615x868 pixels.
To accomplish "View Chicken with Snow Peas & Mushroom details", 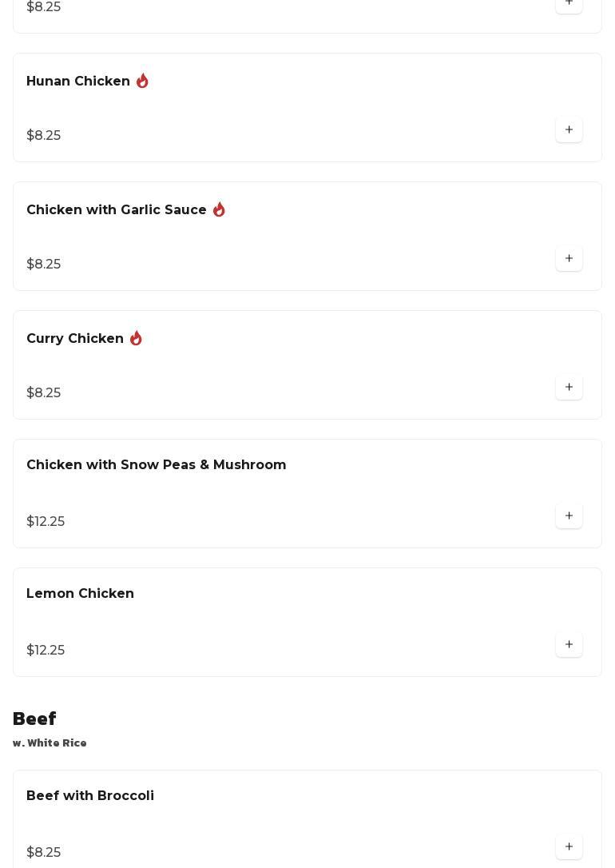I will point(157,465).
